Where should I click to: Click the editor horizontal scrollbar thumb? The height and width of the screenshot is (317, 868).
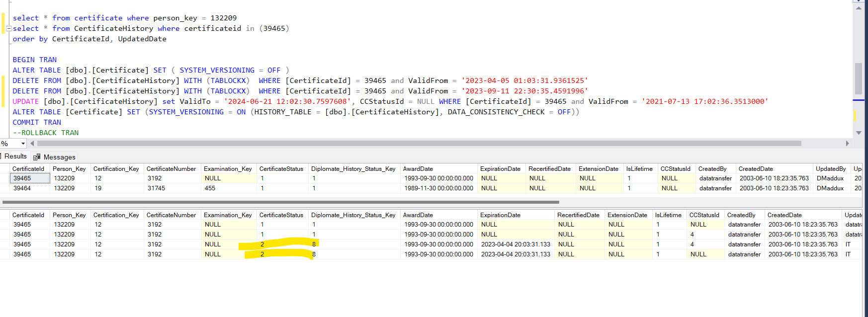click(419, 143)
